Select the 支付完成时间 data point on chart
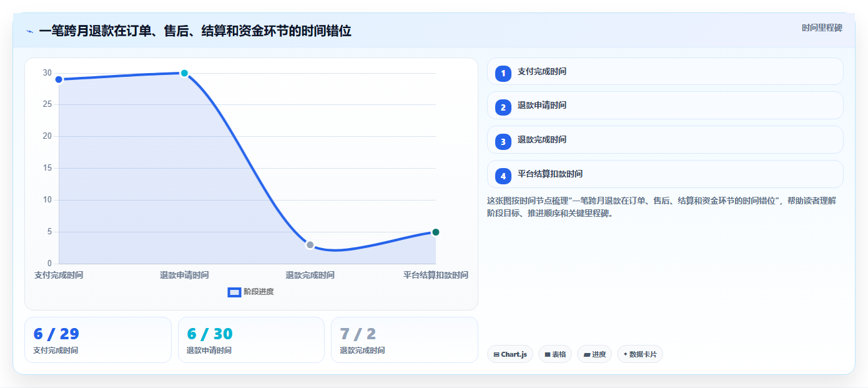The width and height of the screenshot is (868, 388). click(59, 79)
